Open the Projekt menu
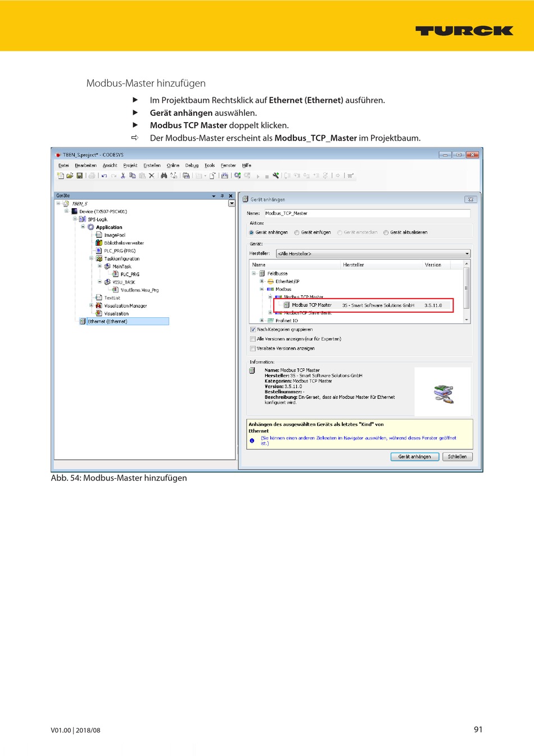Viewport: 534px width, 756px height. [130, 165]
